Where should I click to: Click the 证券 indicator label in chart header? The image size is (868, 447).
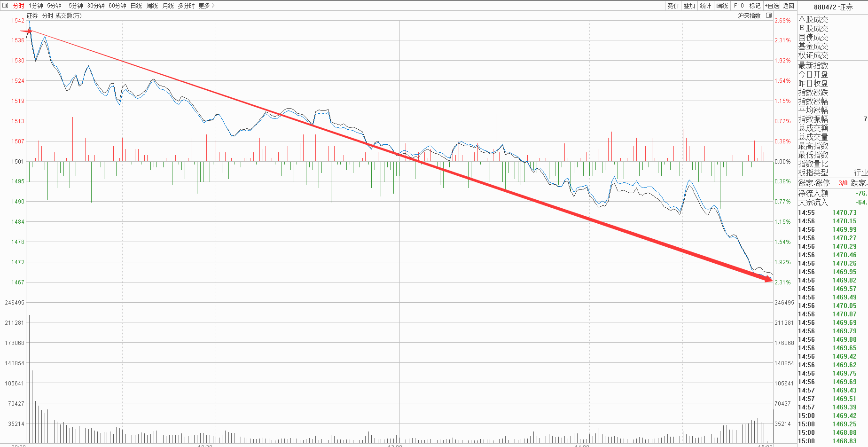click(32, 16)
